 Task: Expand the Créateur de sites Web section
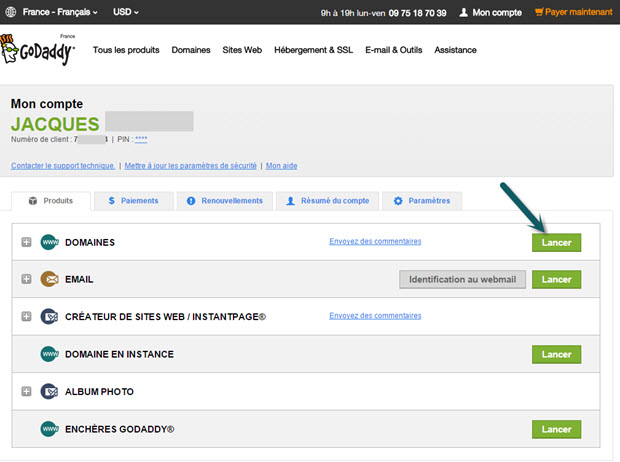tap(26, 316)
